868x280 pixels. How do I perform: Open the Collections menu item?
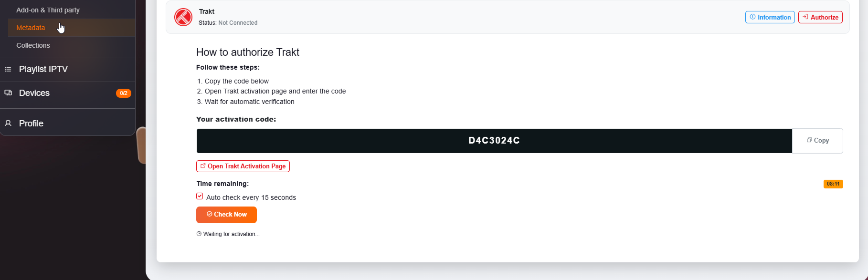33,45
